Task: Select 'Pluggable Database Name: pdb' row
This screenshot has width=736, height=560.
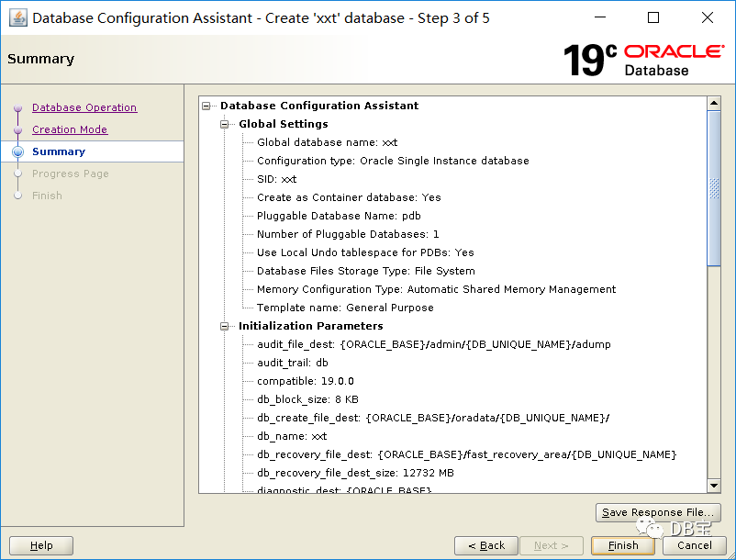Action: click(x=339, y=216)
